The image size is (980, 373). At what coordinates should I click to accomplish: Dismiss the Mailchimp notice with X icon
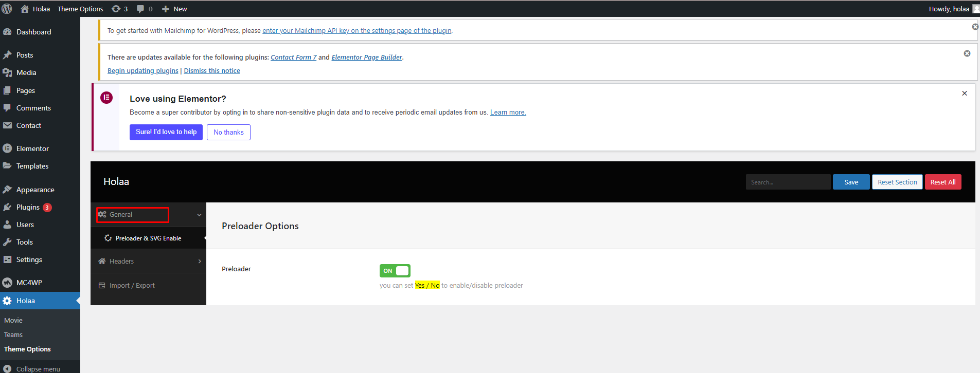(974, 27)
